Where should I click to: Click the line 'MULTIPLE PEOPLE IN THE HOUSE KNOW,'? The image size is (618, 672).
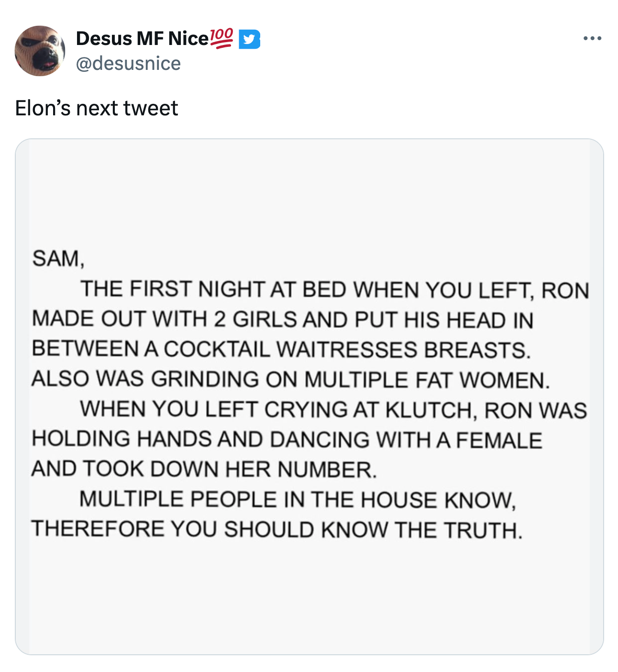tap(298, 500)
